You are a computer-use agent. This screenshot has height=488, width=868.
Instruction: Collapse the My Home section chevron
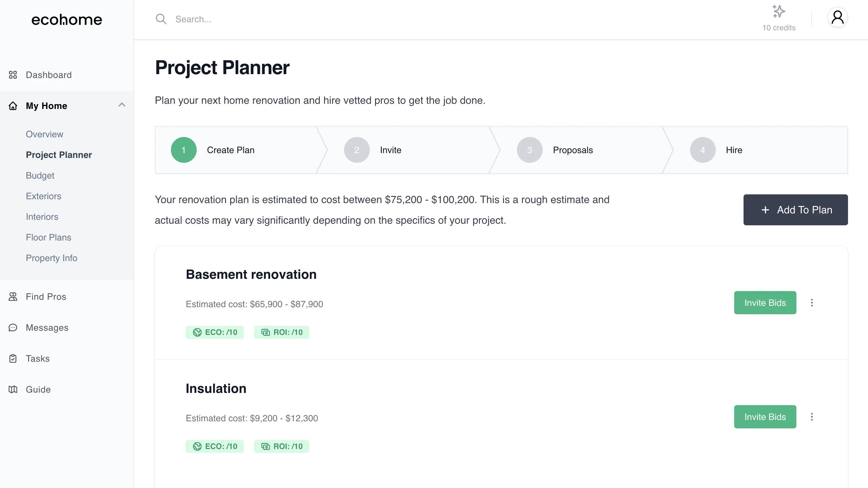point(122,105)
